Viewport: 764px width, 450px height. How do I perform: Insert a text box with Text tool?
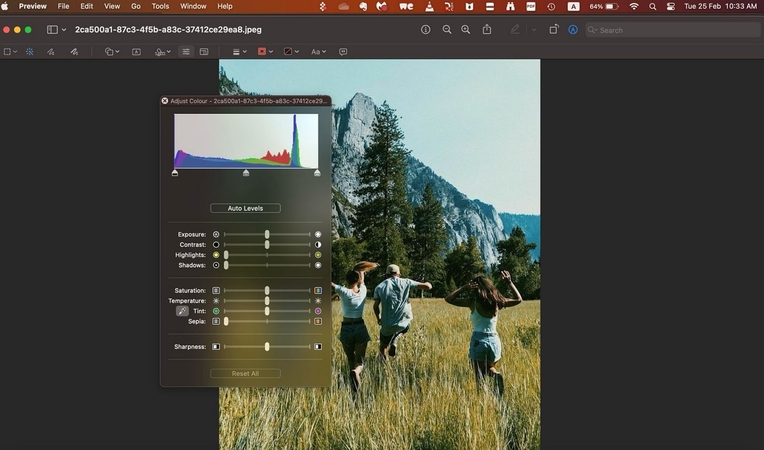point(136,52)
